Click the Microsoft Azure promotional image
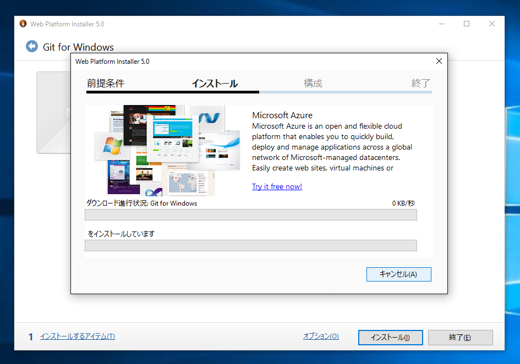 (167, 150)
